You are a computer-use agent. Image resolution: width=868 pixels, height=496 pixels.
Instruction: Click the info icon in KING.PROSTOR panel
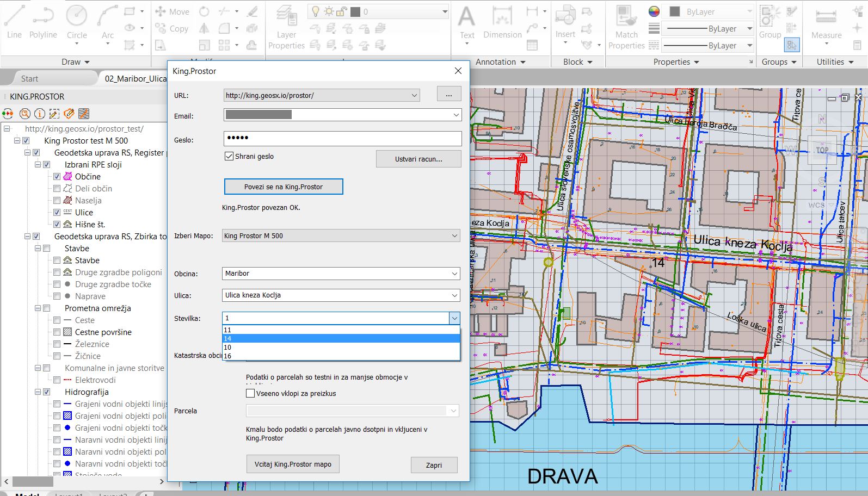pyautogui.click(x=40, y=114)
